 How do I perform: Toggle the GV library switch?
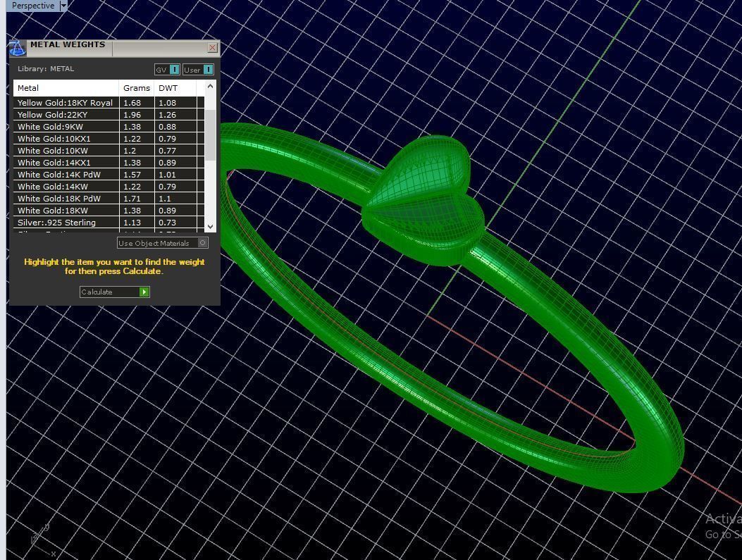point(168,70)
